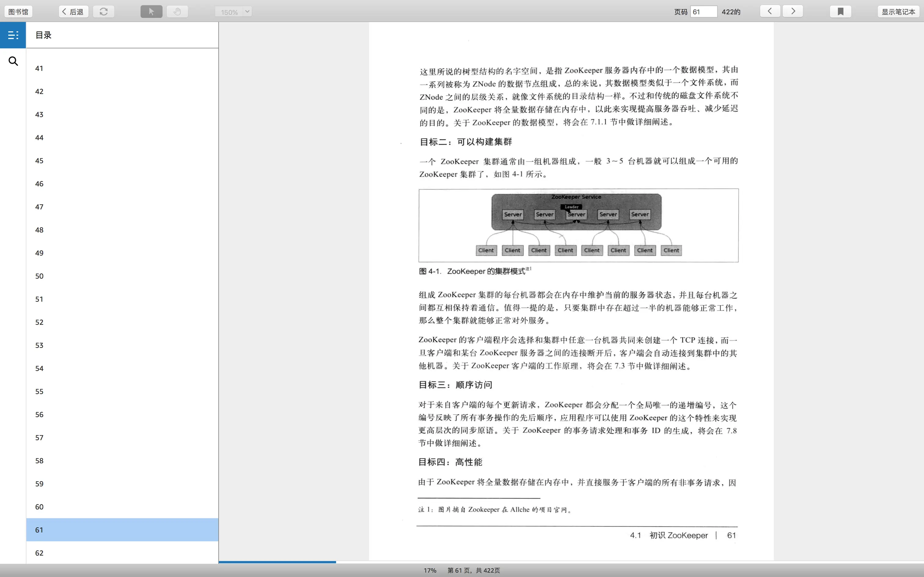Screen dimensions: 924x577
Task: Open the search panel magnifier icon
Action: coord(13,61)
